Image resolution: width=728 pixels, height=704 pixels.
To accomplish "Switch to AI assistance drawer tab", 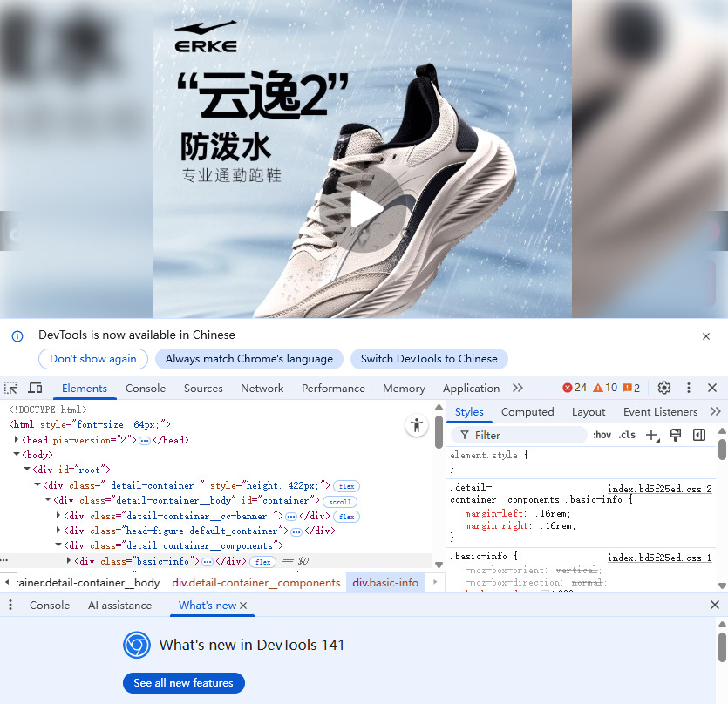I will coord(119,606).
